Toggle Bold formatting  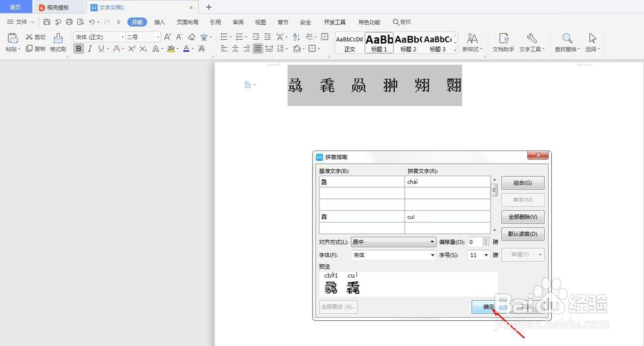[79, 49]
